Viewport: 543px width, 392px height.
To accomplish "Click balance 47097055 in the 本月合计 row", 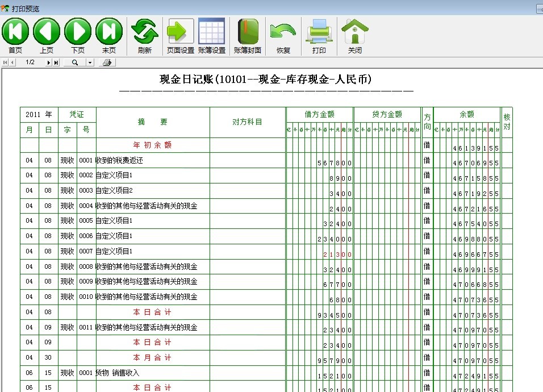I will pos(476,361).
